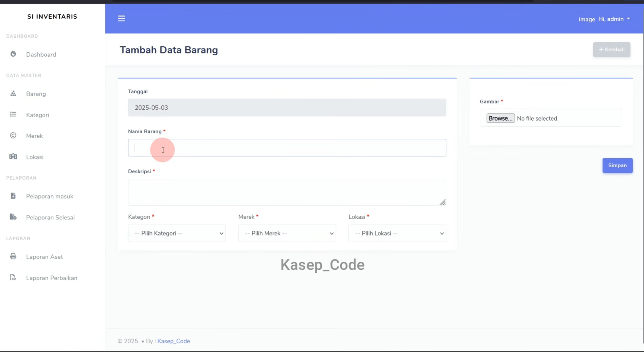The height and width of the screenshot is (352, 644).
Task: Click the Simpan button
Action: [x=617, y=165]
